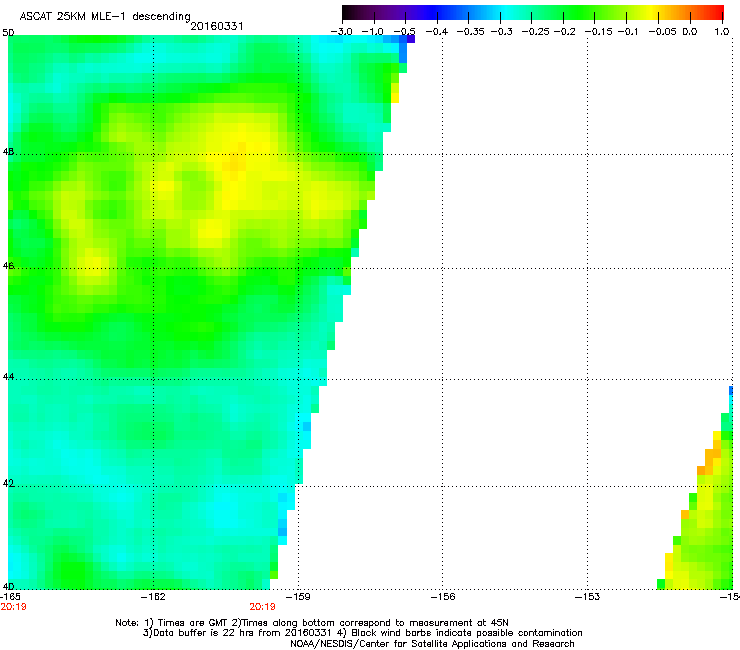Click longitude label -162
The width and height of the screenshot is (740, 650).
point(154,597)
